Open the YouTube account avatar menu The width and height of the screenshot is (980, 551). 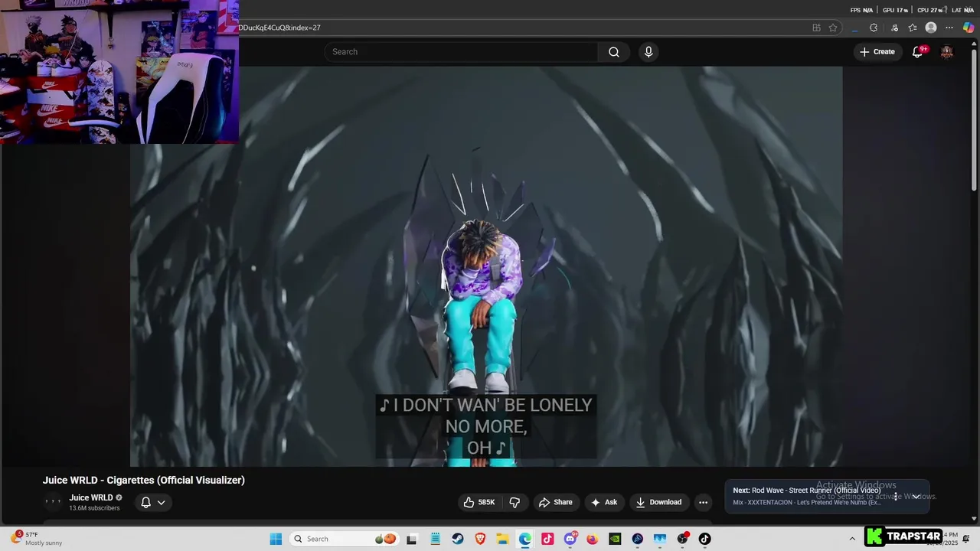tap(947, 52)
